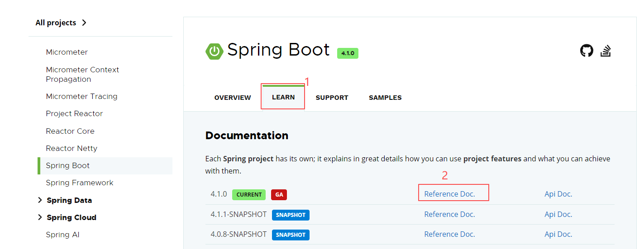The height and width of the screenshot is (249, 644).
Task: Select Project Reactor in sidebar
Action: click(74, 113)
